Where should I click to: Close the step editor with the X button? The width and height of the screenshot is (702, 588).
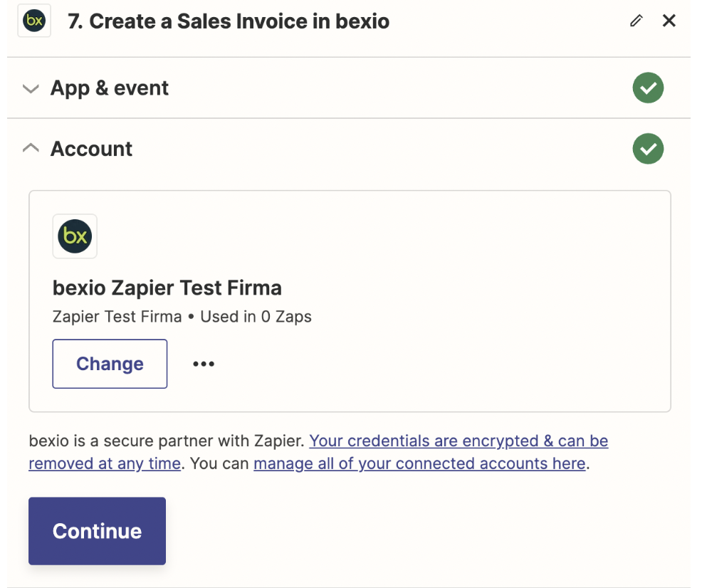tap(669, 21)
